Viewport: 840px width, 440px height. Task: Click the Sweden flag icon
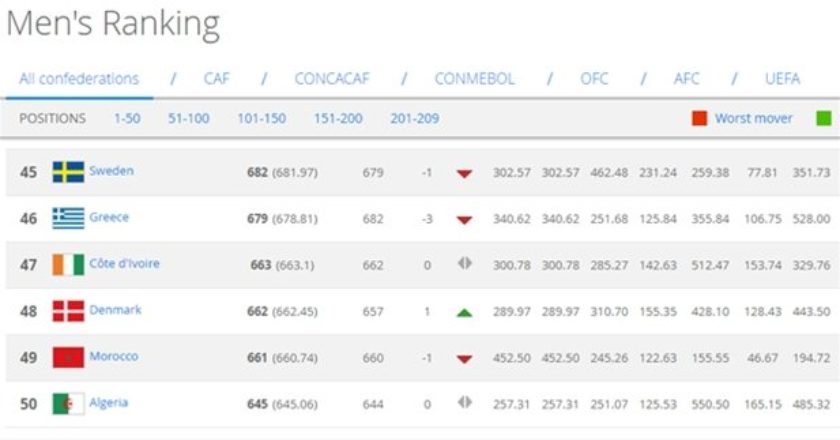pos(68,172)
